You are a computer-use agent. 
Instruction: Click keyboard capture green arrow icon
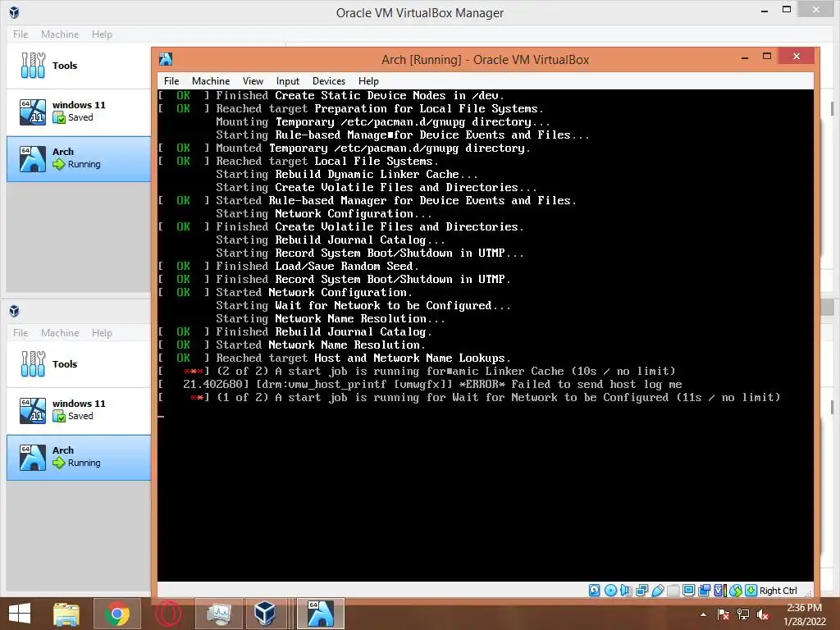[x=751, y=591]
